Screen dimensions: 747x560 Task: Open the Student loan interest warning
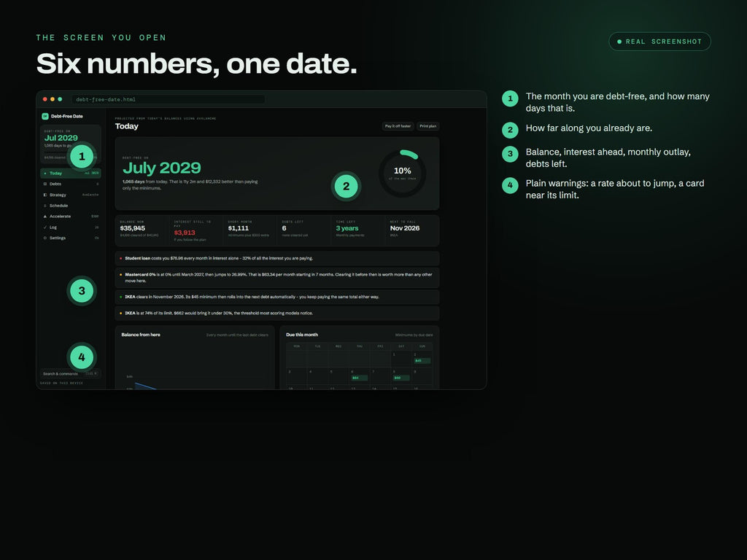(276, 259)
